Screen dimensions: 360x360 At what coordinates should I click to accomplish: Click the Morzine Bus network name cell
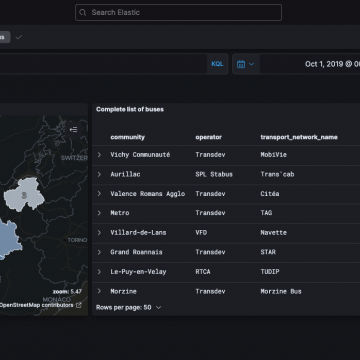[281, 291]
